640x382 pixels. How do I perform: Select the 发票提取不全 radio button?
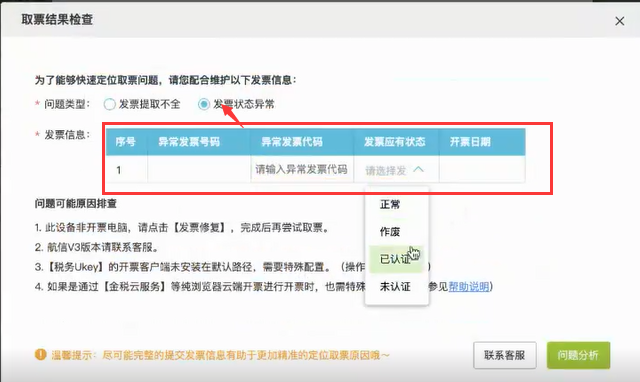coord(109,104)
